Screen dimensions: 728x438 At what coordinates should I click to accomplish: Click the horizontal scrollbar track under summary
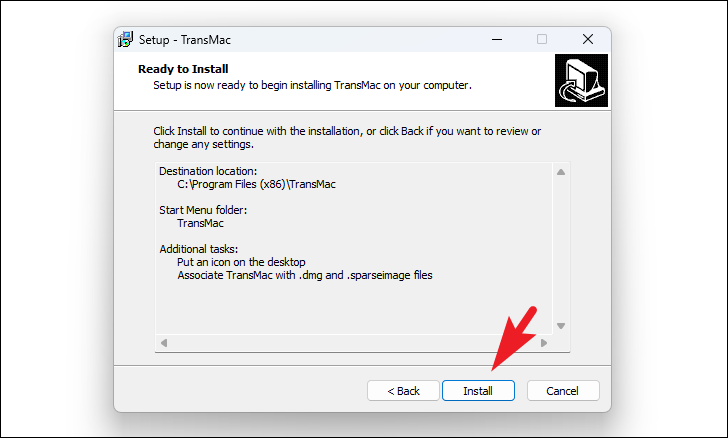pyautogui.click(x=354, y=343)
